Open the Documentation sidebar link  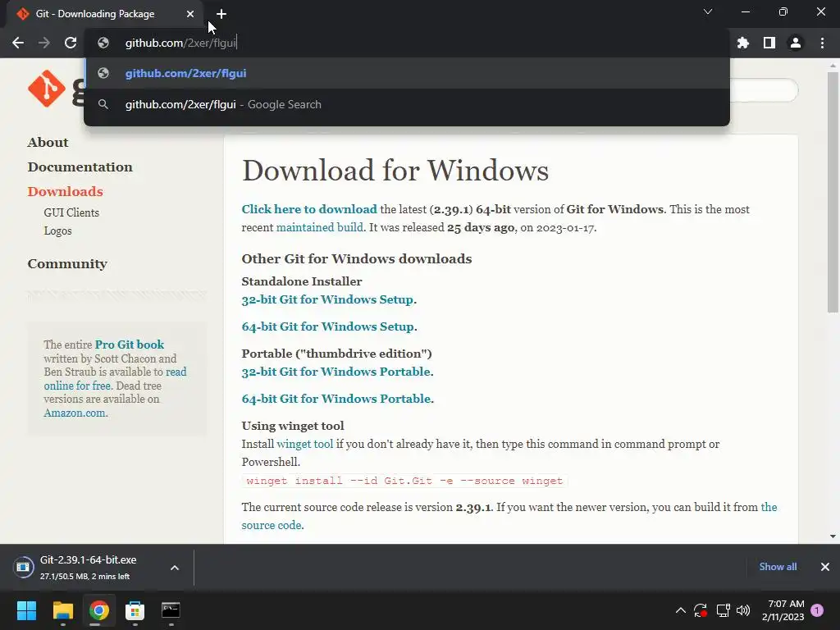click(80, 167)
